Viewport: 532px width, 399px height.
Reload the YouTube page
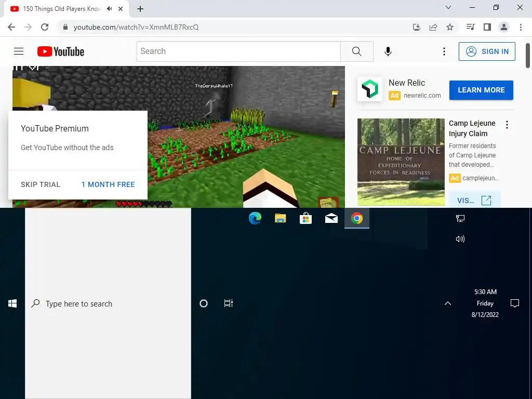click(45, 27)
